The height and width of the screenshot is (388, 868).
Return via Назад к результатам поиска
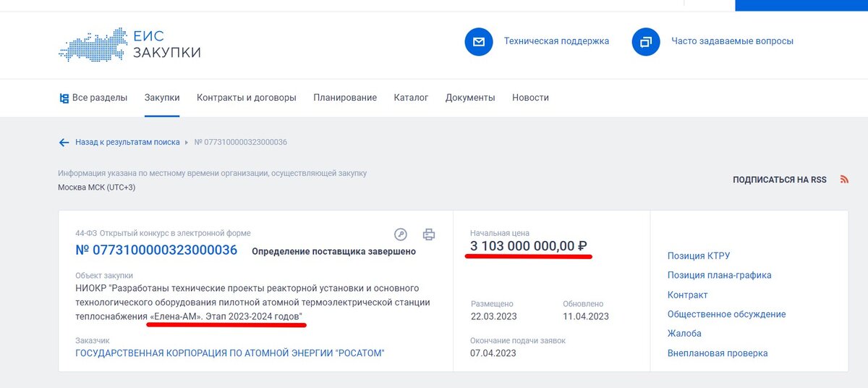tap(127, 143)
